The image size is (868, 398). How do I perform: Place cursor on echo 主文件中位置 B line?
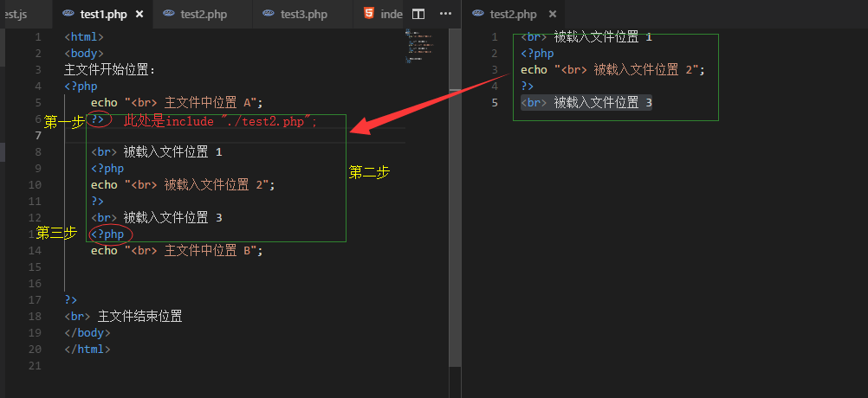pyautogui.click(x=176, y=251)
